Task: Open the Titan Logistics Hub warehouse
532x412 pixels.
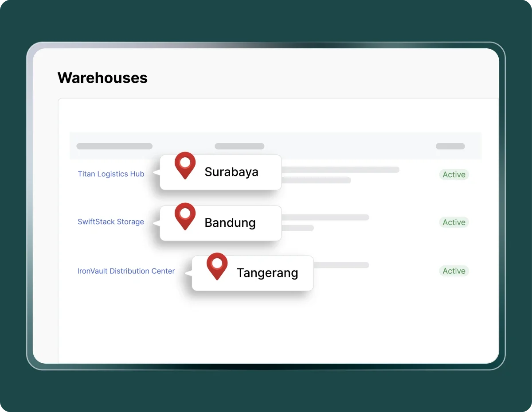Action: (111, 174)
